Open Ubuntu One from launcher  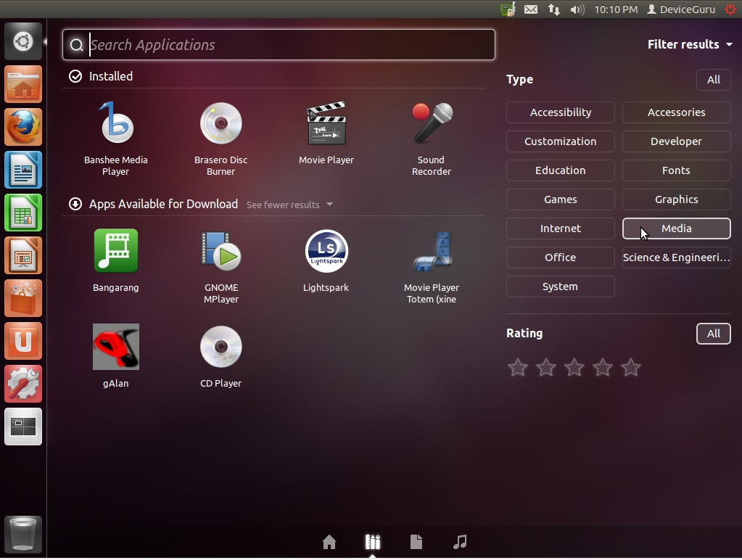[x=23, y=342]
